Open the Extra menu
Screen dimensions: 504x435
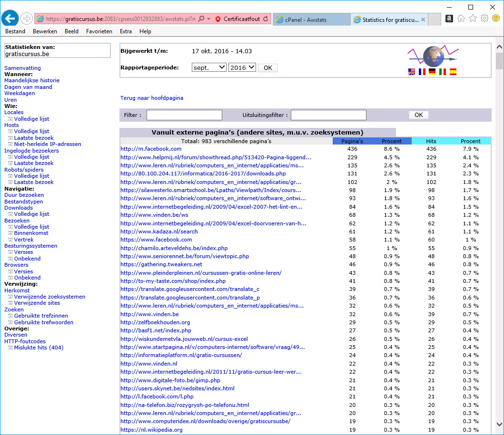[x=126, y=31]
